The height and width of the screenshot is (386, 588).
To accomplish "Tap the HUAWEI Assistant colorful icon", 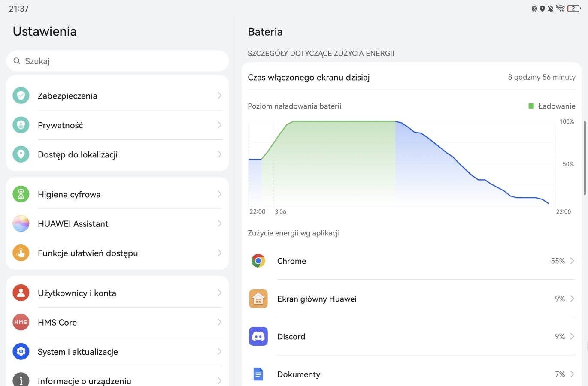I will [x=21, y=223].
